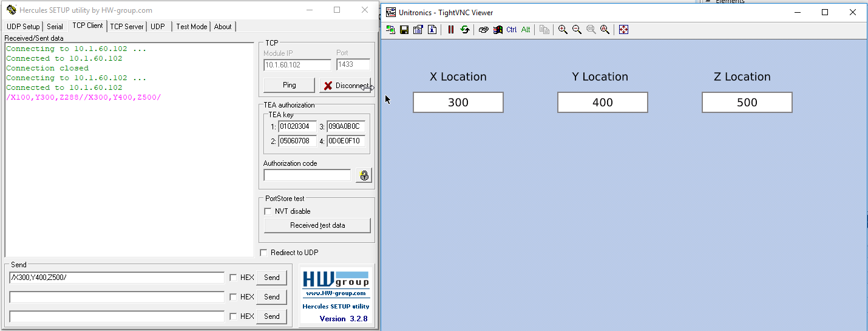Switch TightVNC viewer to full screen
The image size is (868, 331).
tap(623, 30)
